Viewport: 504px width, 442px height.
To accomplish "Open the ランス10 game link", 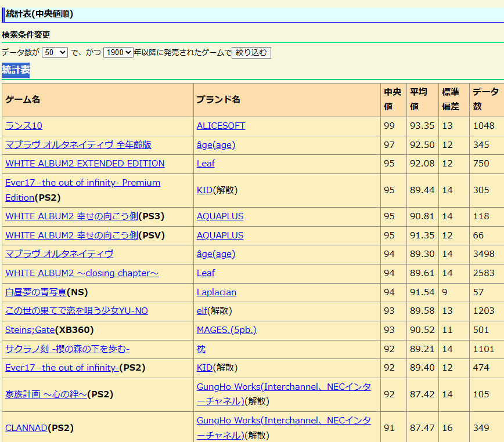I will [x=24, y=126].
